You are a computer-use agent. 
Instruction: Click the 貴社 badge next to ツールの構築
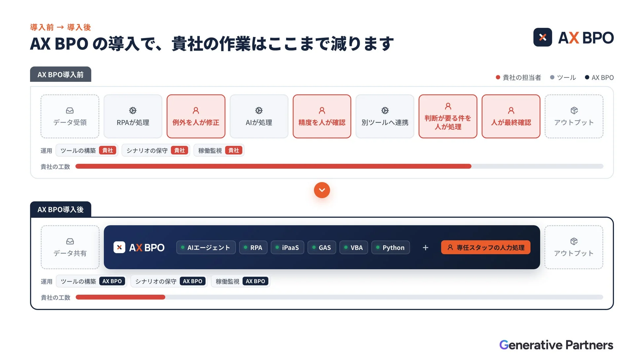108,150
